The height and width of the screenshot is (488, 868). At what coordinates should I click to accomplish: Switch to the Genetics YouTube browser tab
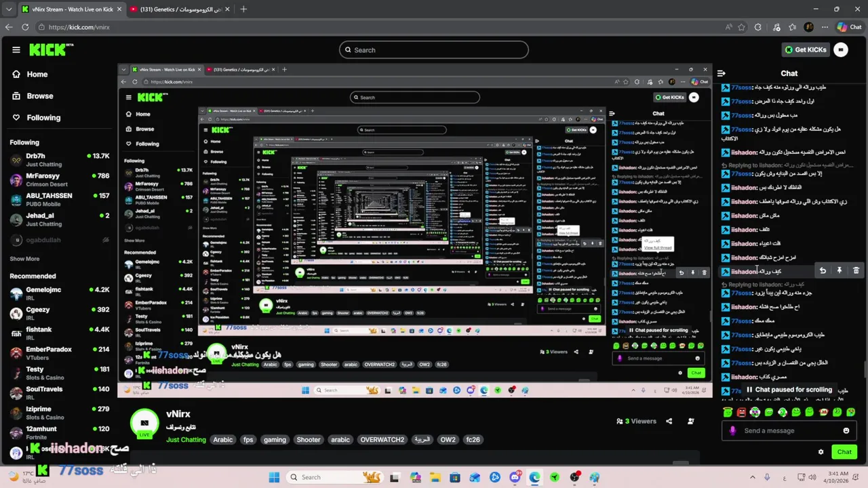179,9
